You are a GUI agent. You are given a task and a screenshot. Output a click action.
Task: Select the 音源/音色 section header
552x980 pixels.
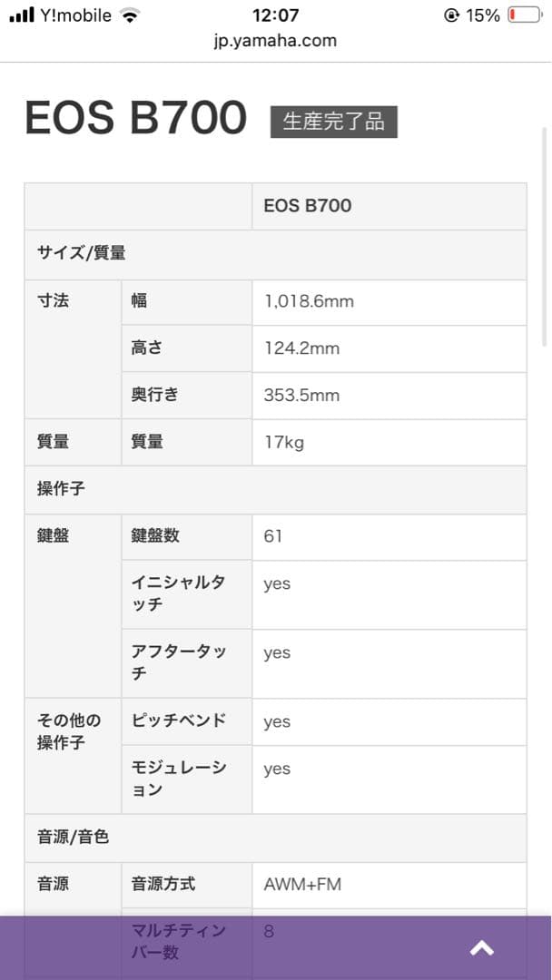(73, 837)
